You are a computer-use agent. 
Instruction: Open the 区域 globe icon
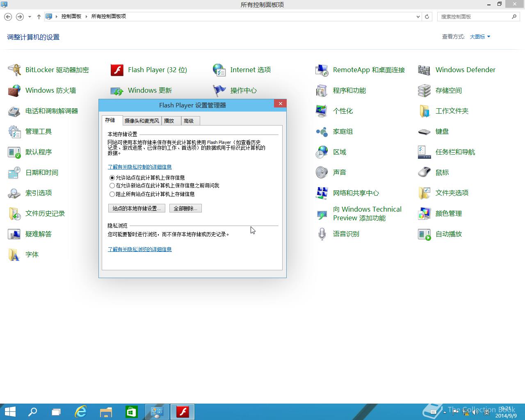tap(322, 152)
